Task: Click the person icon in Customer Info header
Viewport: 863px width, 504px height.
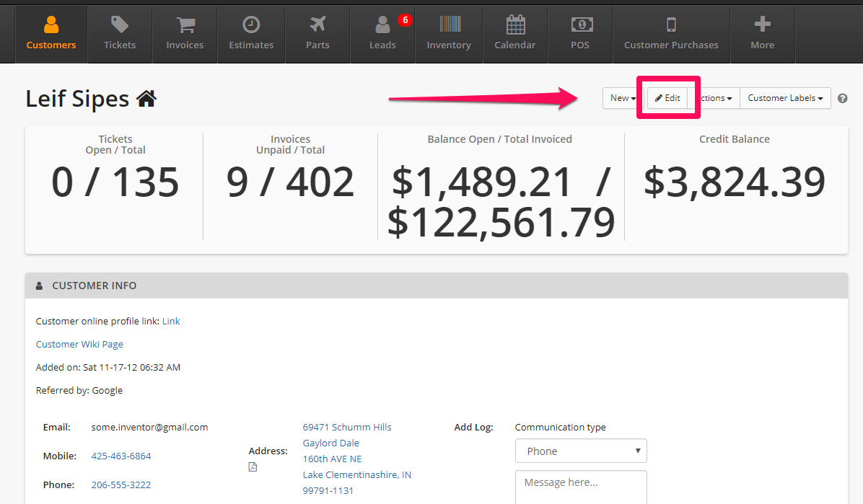Action: (x=39, y=286)
